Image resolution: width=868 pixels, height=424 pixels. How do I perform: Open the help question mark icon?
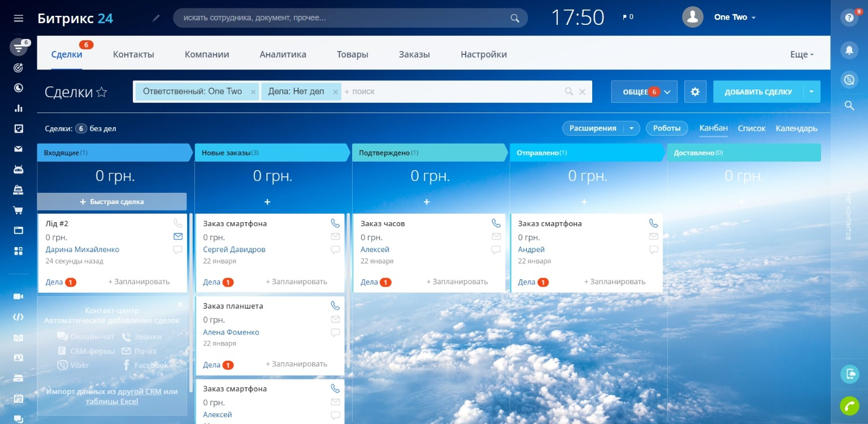coord(849,18)
